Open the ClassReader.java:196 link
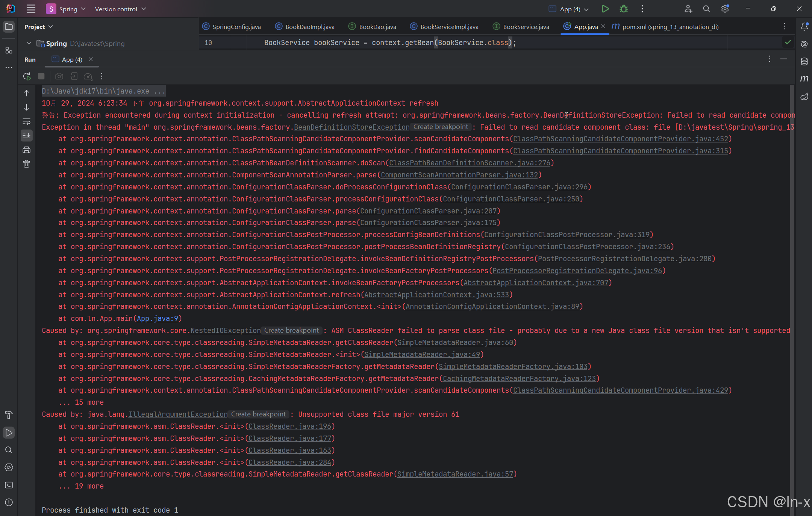 [290, 426]
